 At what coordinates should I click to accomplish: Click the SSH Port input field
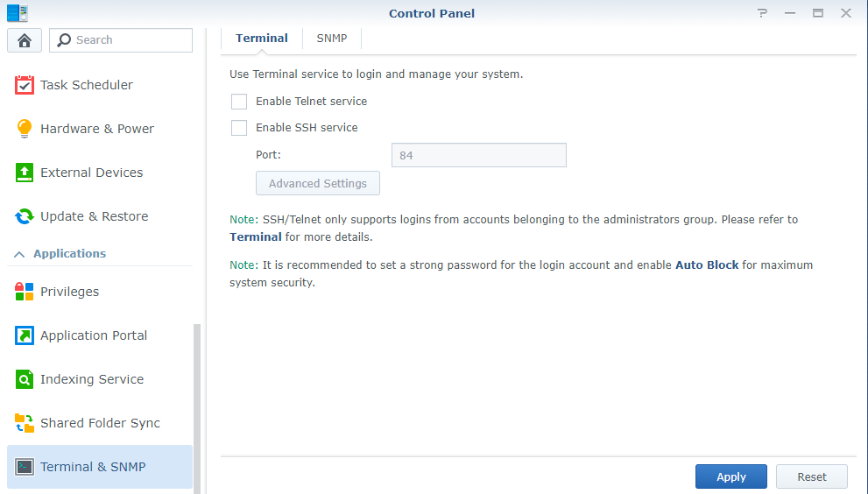point(478,155)
